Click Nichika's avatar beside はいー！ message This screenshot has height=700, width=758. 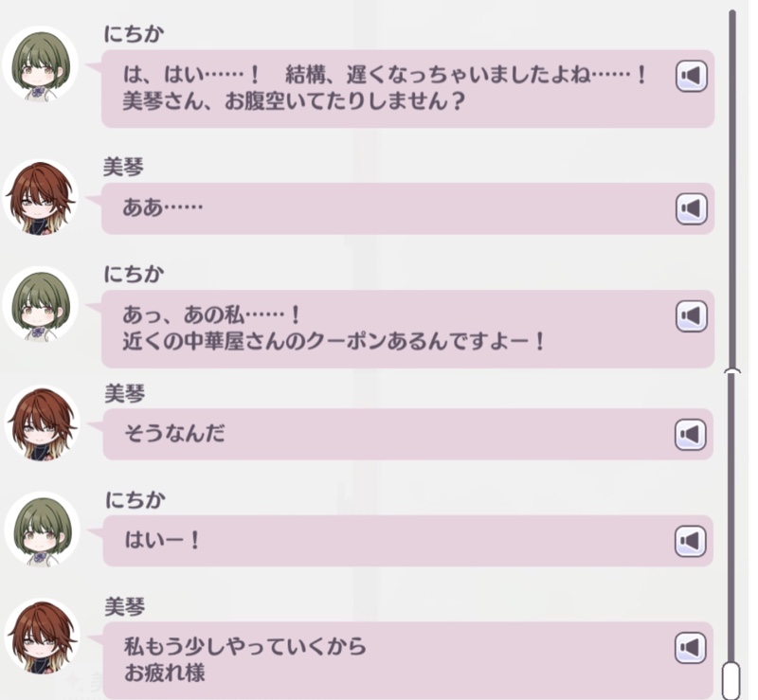pyautogui.click(x=42, y=529)
